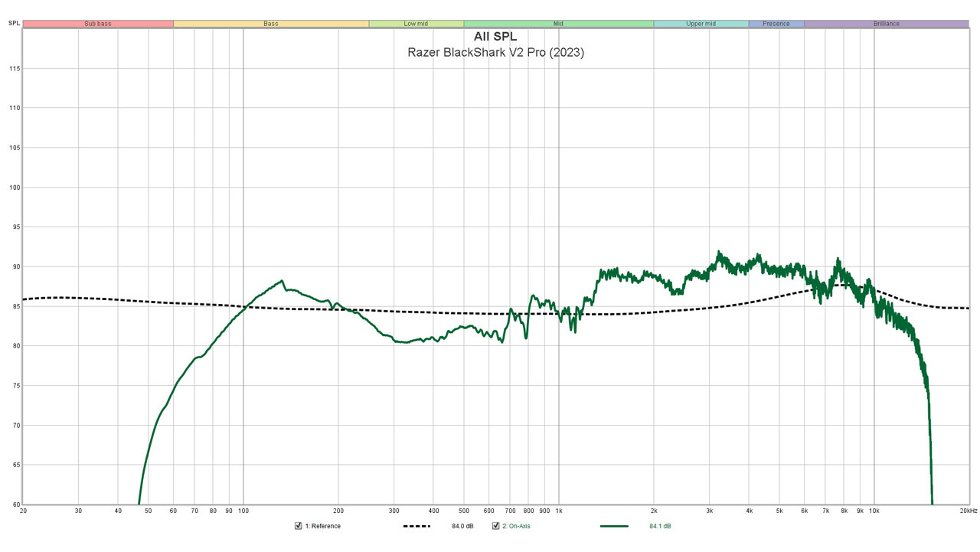Click the 1k frequency axis label
This screenshot has width=980, height=552.
559,511
